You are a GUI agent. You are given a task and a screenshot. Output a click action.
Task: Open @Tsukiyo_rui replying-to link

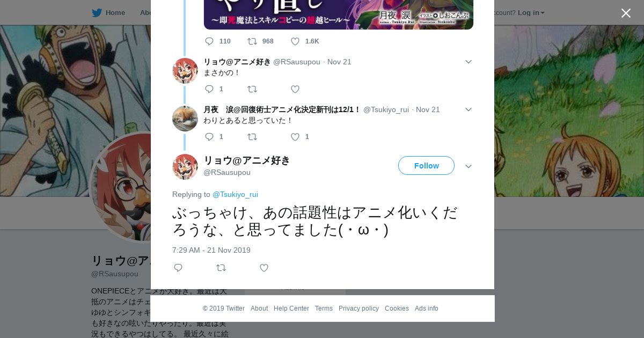pos(235,194)
